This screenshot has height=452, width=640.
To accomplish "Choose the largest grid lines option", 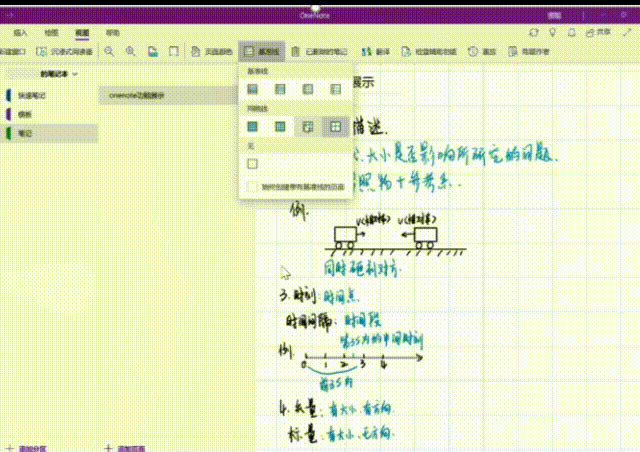I will pyautogui.click(x=336, y=127).
